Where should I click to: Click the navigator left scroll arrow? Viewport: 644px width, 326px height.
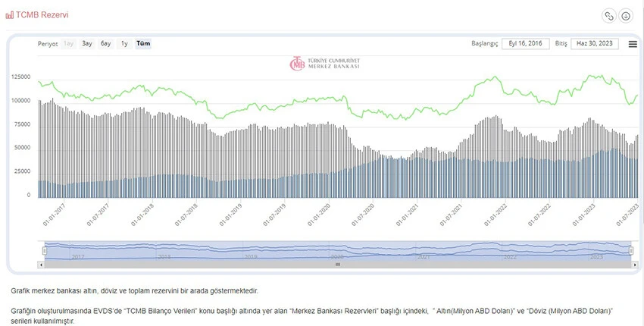click(x=42, y=265)
